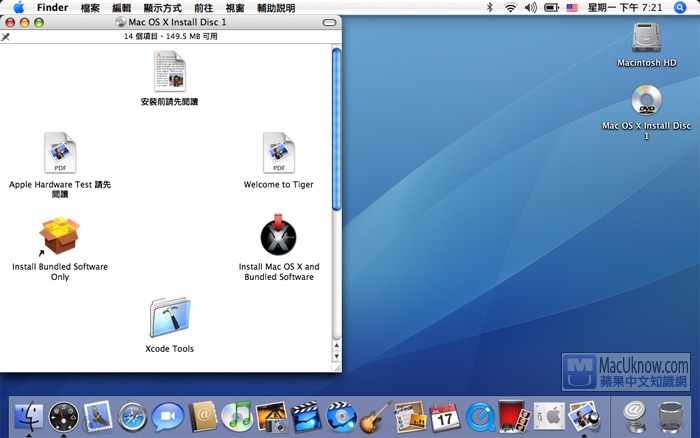The image size is (700, 438).
Task: Open the Xcode Tools folder
Action: (170, 318)
